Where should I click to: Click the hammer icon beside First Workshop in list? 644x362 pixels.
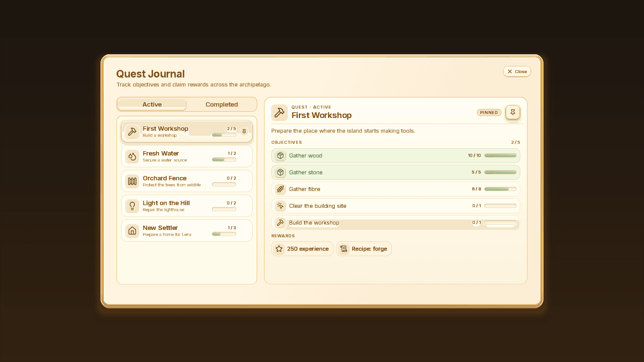click(132, 132)
